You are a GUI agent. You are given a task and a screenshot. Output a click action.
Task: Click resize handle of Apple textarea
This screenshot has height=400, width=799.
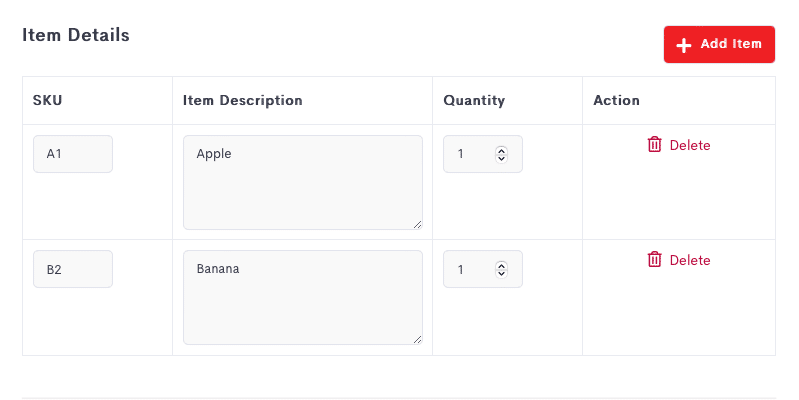417,224
